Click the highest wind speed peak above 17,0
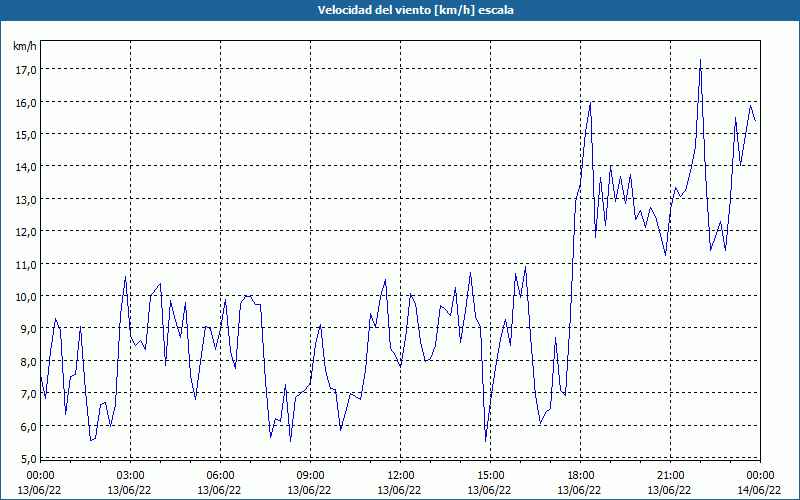This screenshot has height=500, width=800. click(700, 60)
